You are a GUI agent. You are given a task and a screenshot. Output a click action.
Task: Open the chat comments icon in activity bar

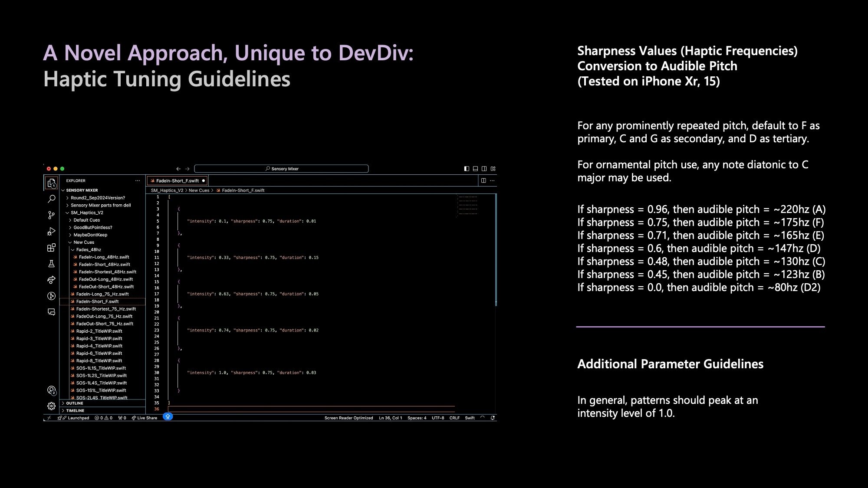point(51,312)
